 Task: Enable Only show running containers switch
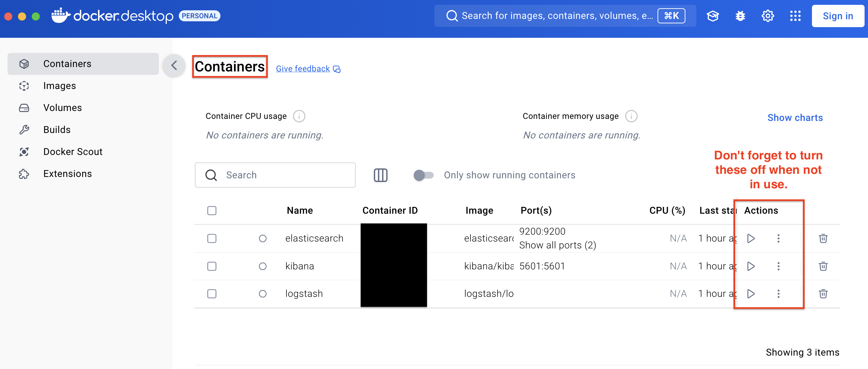click(x=423, y=175)
